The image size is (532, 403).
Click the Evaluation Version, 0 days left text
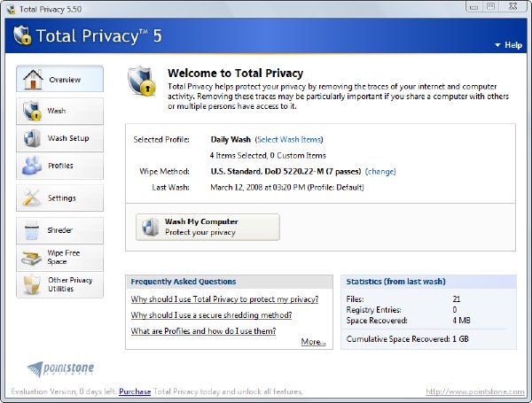click(x=64, y=391)
